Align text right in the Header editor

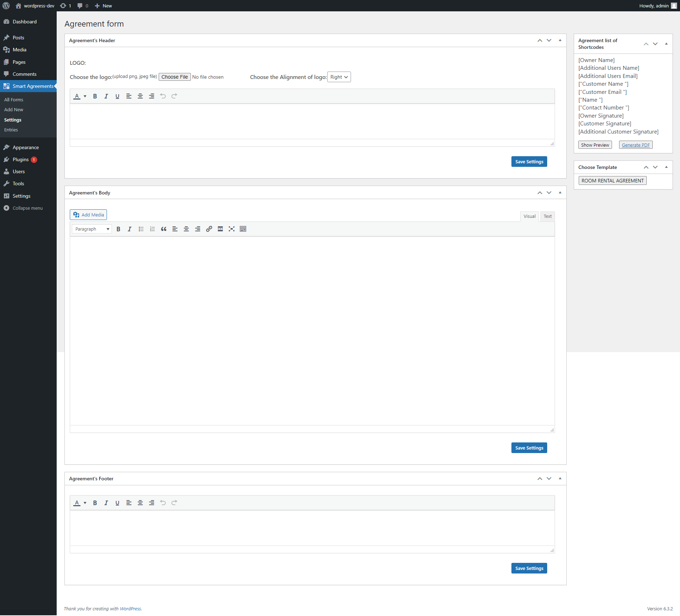(x=152, y=96)
